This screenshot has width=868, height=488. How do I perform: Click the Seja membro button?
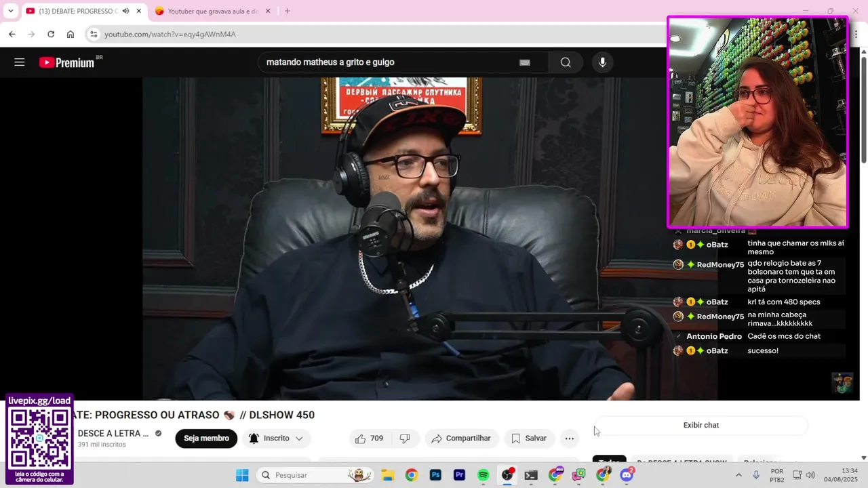point(206,439)
